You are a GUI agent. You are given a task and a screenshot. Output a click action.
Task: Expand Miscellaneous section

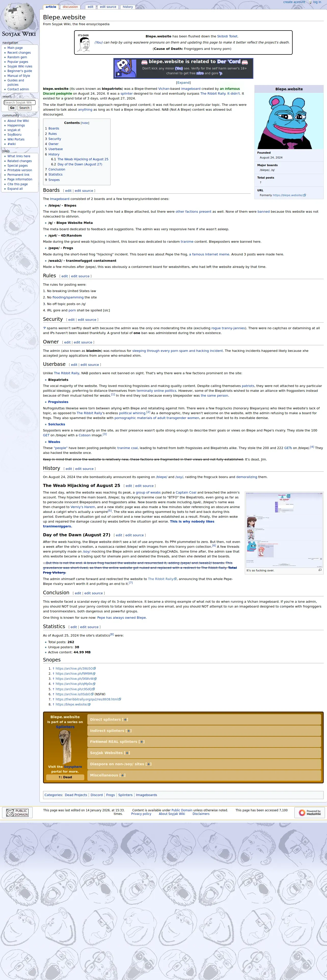(x=122, y=775)
